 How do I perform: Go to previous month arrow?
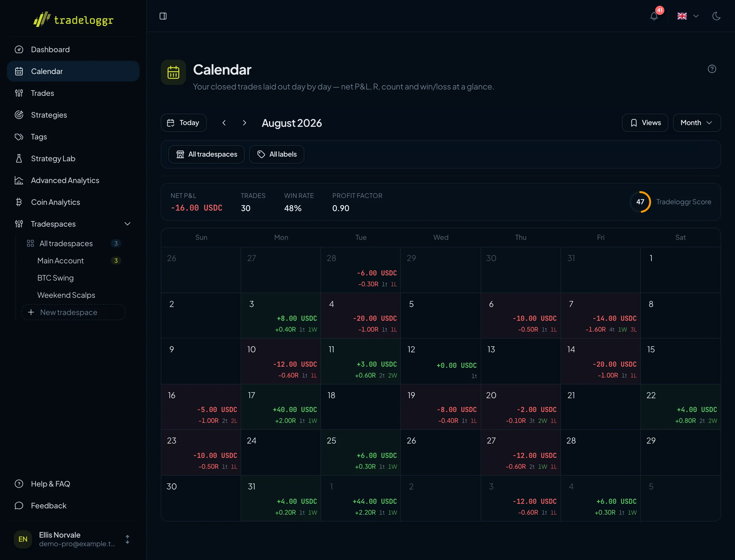coord(224,123)
